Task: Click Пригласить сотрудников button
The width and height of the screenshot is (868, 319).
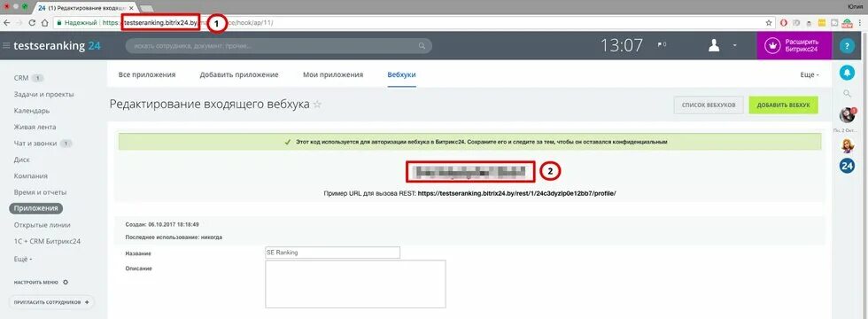Action: pyautogui.click(x=51, y=302)
